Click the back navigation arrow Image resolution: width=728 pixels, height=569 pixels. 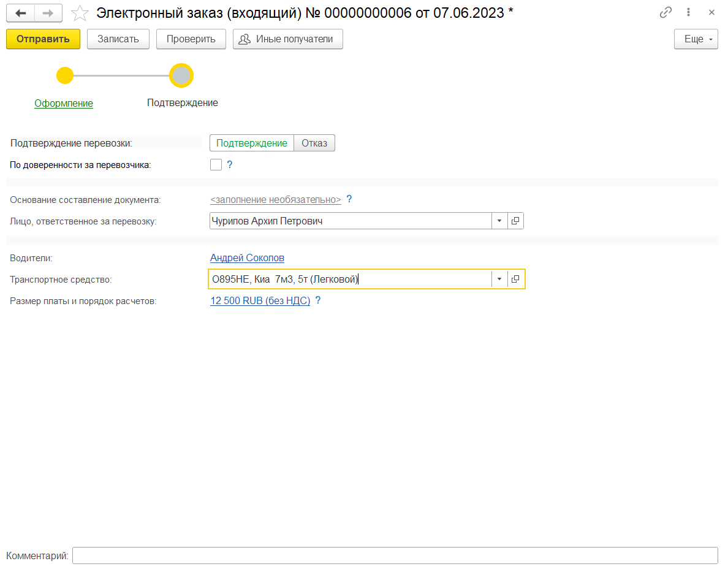20,13
